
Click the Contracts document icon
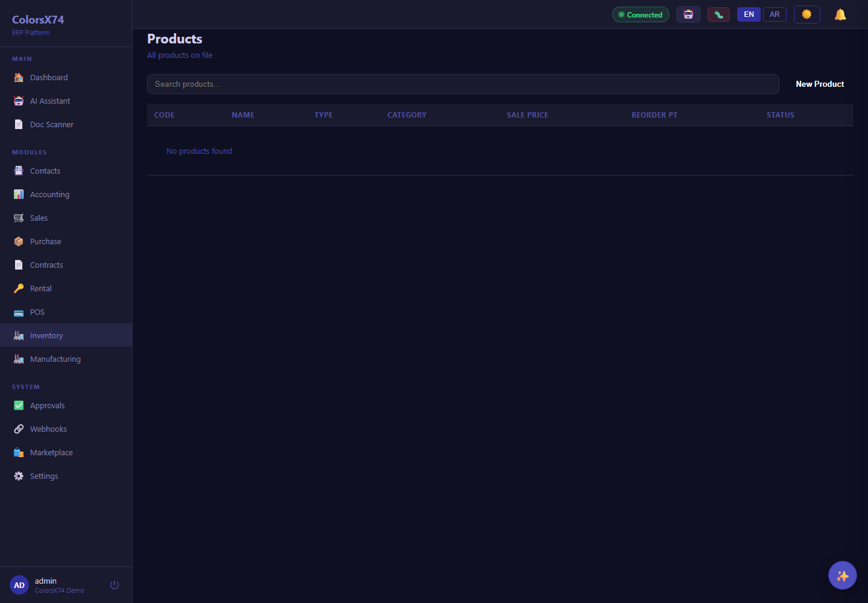point(19,265)
